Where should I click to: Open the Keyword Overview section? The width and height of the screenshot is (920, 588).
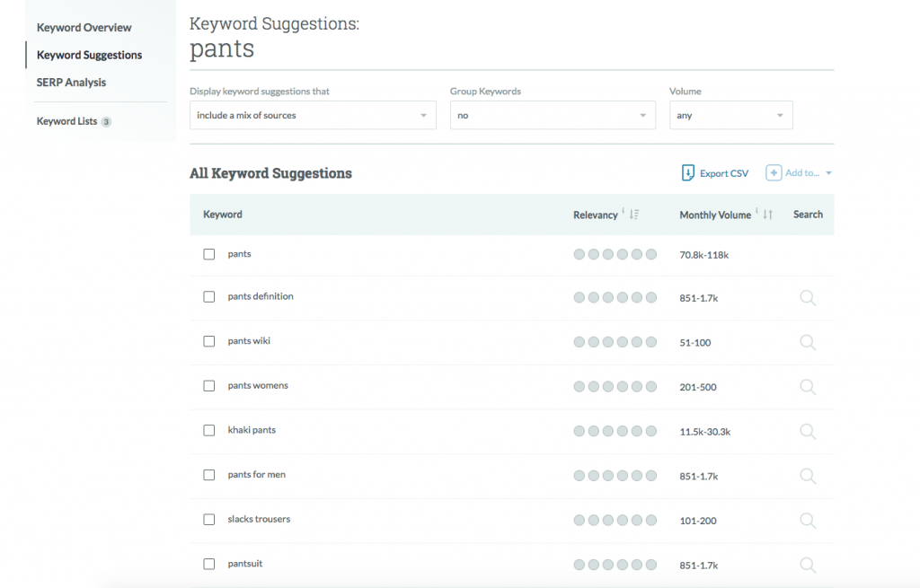coord(84,27)
